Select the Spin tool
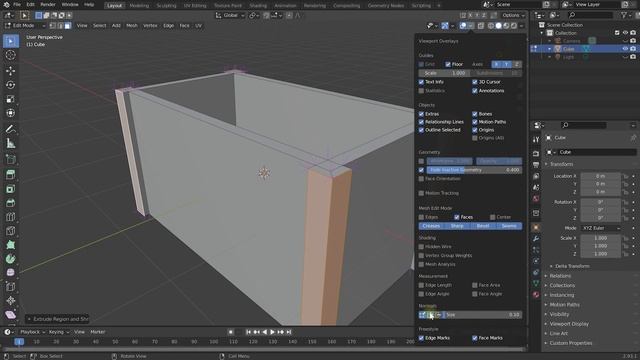640x360 pixels. click(11, 258)
